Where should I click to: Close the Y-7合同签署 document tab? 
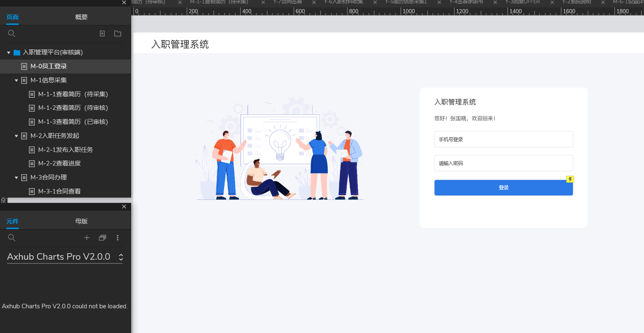click(x=314, y=2)
